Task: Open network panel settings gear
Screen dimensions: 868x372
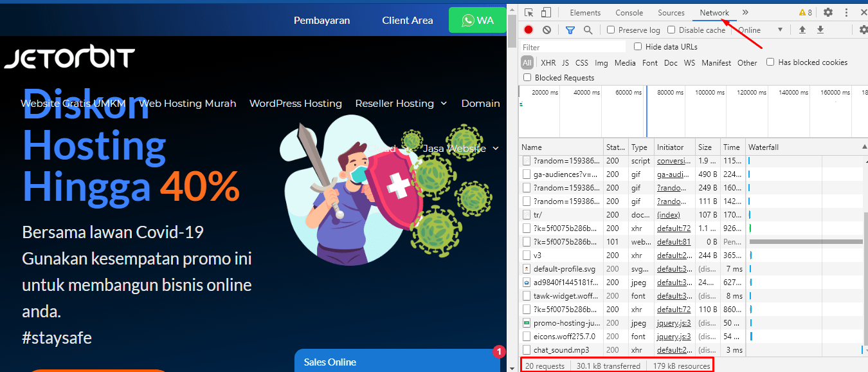Action: pyautogui.click(x=863, y=30)
